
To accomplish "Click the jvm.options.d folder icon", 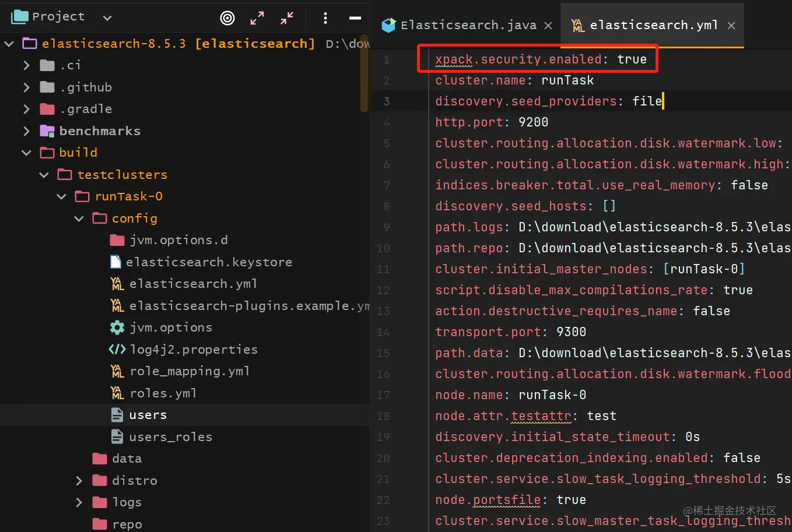I will pos(117,240).
